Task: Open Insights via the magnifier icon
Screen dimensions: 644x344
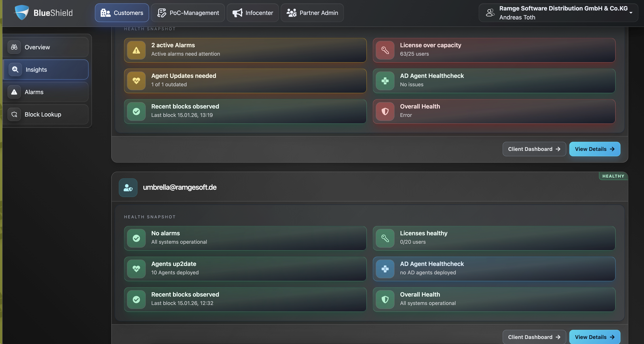Action: pyautogui.click(x=15, y=69)
